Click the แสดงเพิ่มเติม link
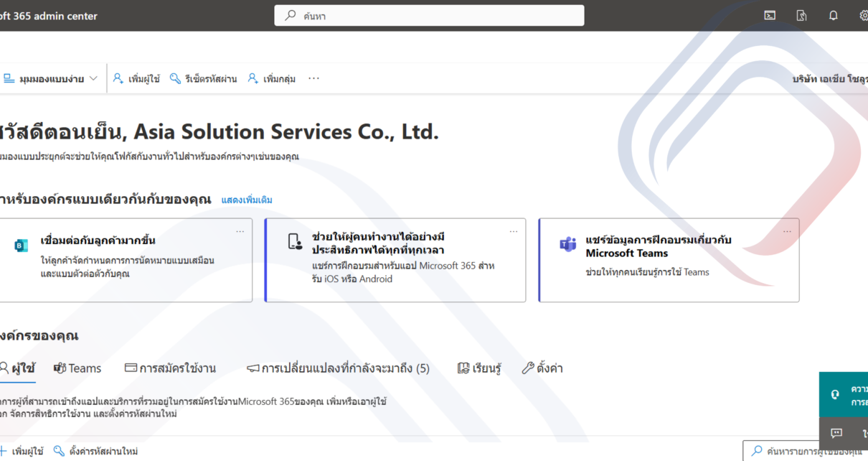Image resolution: width=868 pixels, height=461 pixels. [246, 200]
